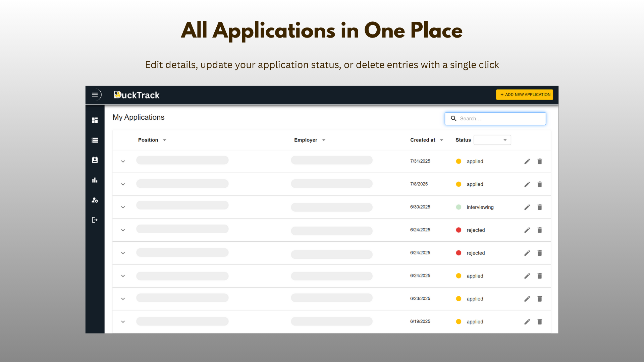Viewport: 644px width, 362px height.
Task: Open the bar chart statistics icon
Action: (x=95, y=180)
